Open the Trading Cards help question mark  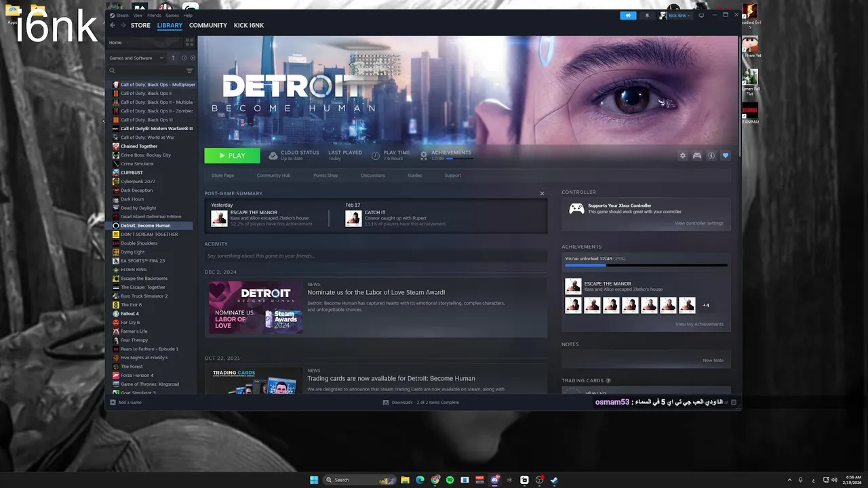(608, 381)
